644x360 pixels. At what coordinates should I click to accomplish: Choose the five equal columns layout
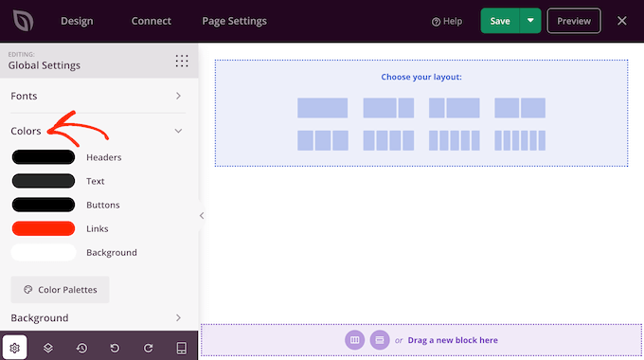pos(455,140)
